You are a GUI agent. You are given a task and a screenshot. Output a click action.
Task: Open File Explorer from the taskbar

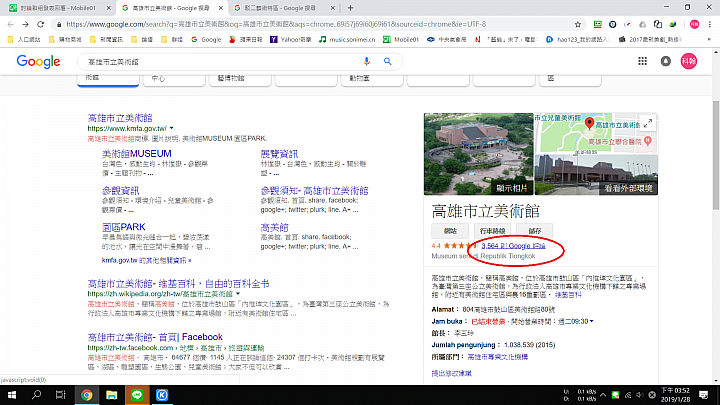(112, 395)
